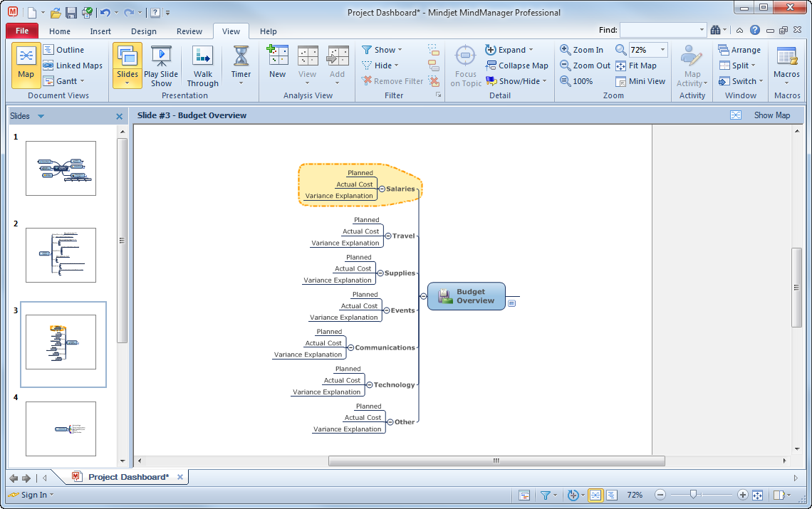The image size is (812, 509).
Task: Open Linked Maps view
Action: 73,65
